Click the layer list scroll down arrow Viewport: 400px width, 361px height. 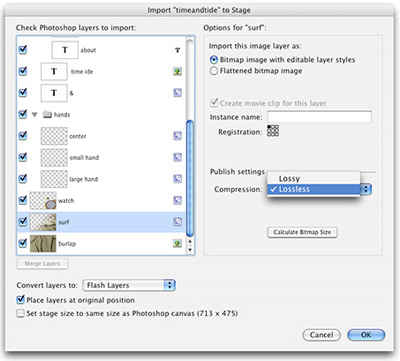click(x=190, y=249)
